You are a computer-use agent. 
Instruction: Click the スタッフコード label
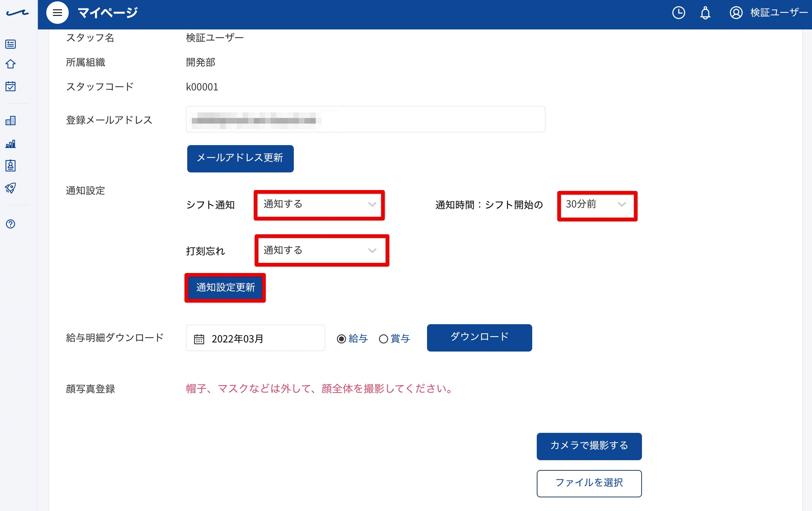100,87
